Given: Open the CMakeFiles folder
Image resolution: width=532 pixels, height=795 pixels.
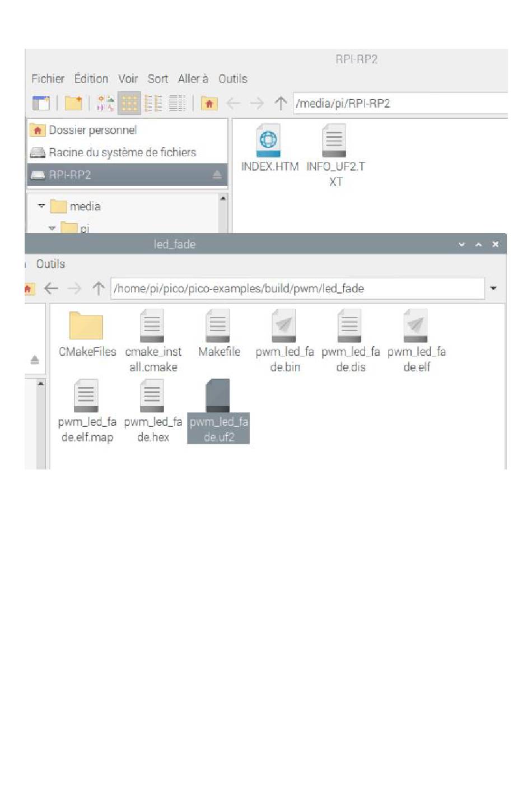Looking at the screenshot, I should click(87, 334).
